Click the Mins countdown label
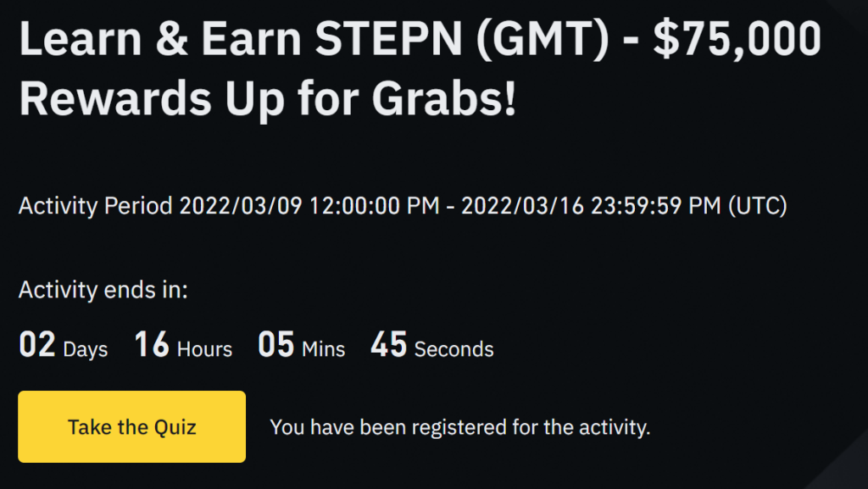This screenshot has width=868, height=489. pos(324,349)
